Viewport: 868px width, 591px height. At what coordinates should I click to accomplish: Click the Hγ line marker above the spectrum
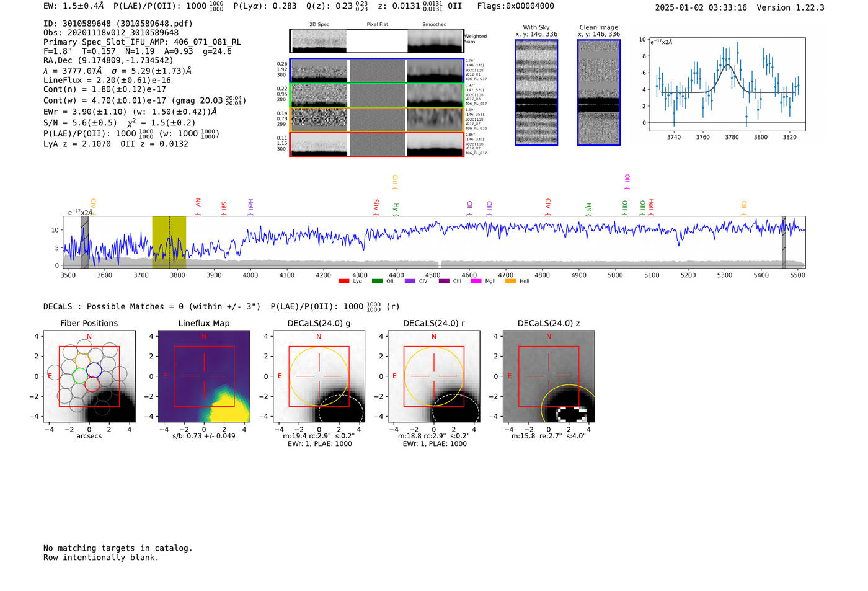tap(396, 210)
